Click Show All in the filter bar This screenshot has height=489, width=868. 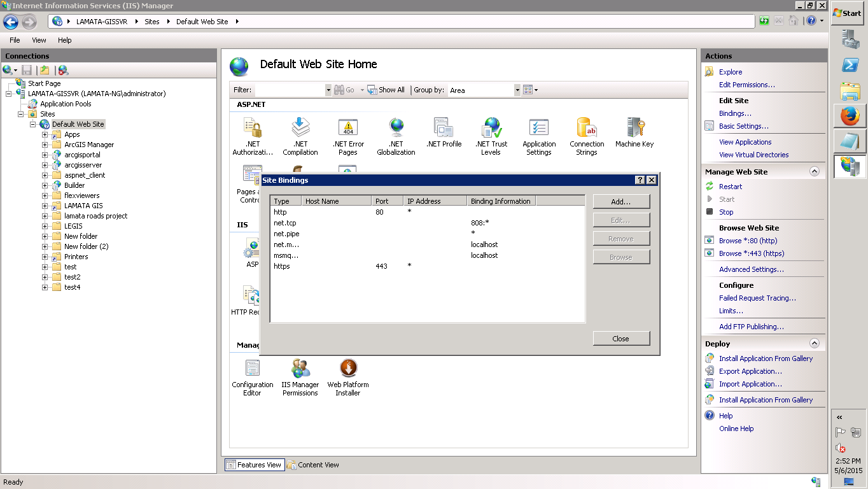tap(386, 90)
